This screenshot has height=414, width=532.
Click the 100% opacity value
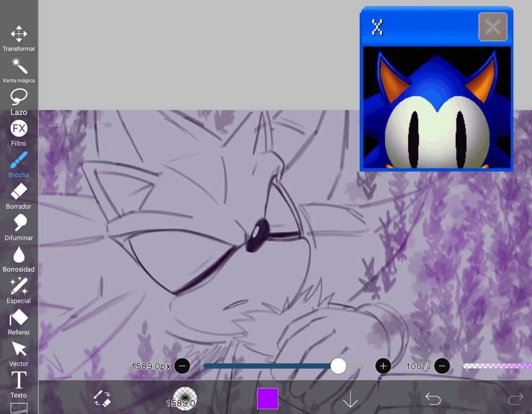[x=418, y=366]
